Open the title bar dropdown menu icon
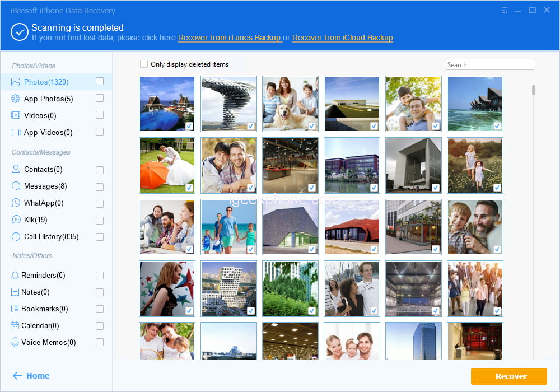This screenshot has height=392, width=560. (505, 10)
